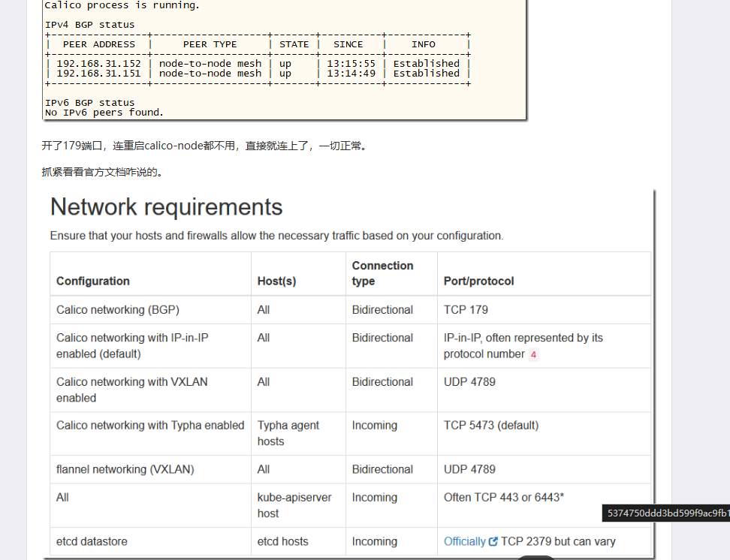Screen dimensions: 730x560
Task: Click the 'Network requirements' heading in the doc image
Action: (166, 206)
